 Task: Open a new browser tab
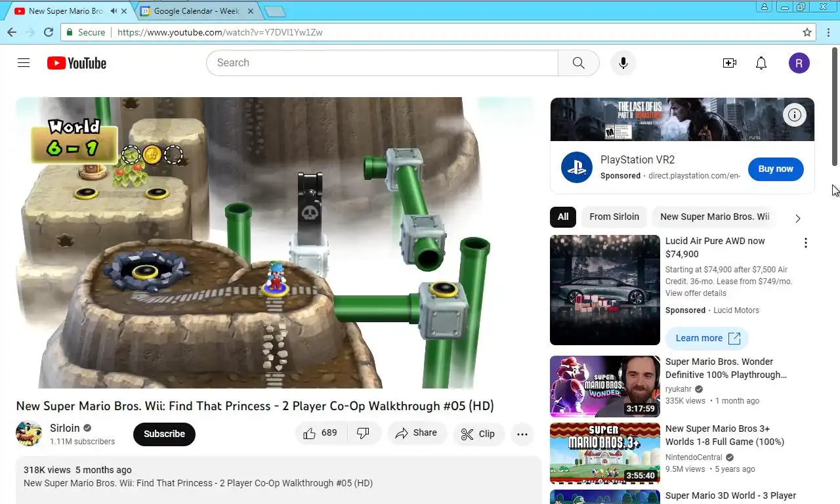[275, 11]
